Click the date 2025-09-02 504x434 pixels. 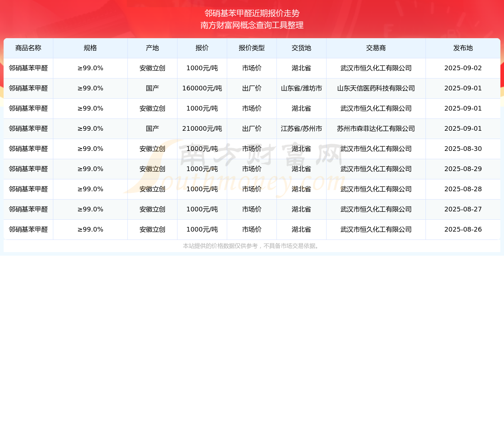463,68
